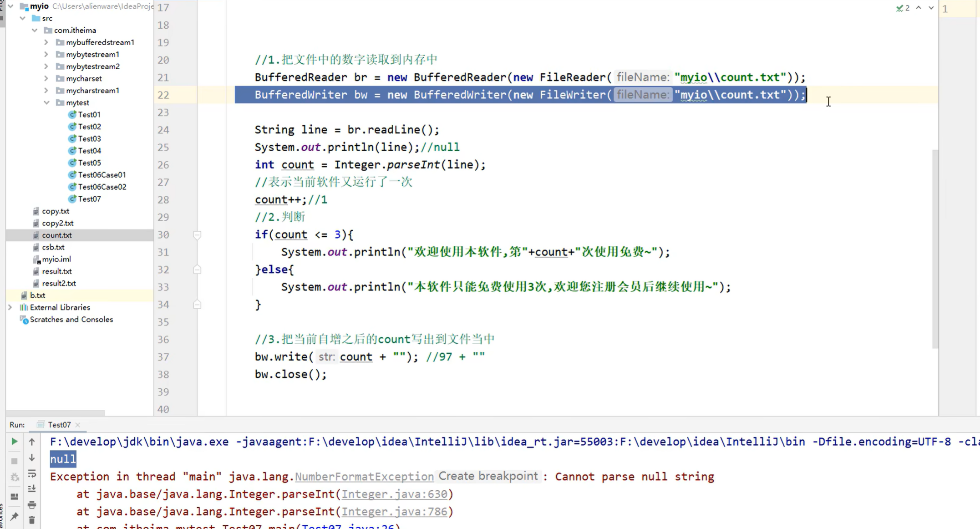980x529 pixels.
Task: Navigate down the stack trace
Action: pyautogui.click(x=31, y=458)
